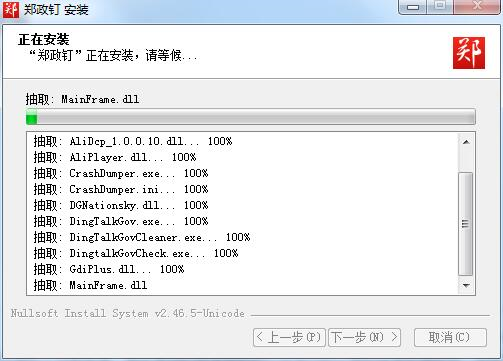Click the 下一步(N) next button

point(364,337)
